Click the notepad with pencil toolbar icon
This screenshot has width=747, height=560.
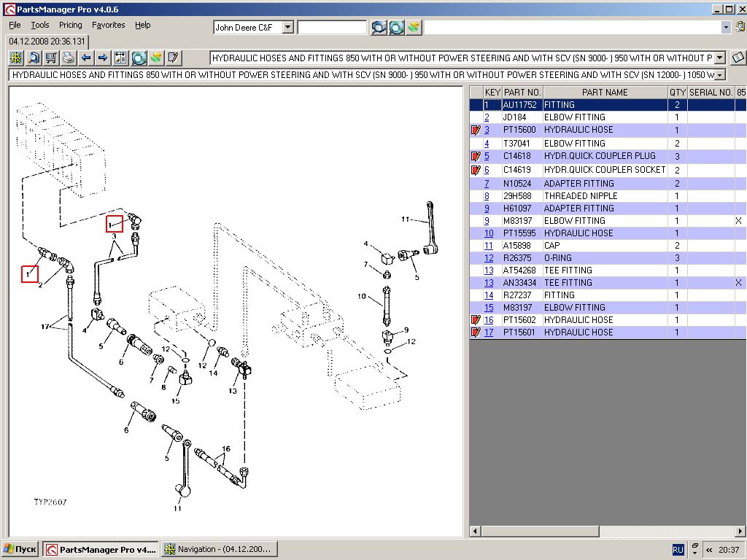point(174,58)
